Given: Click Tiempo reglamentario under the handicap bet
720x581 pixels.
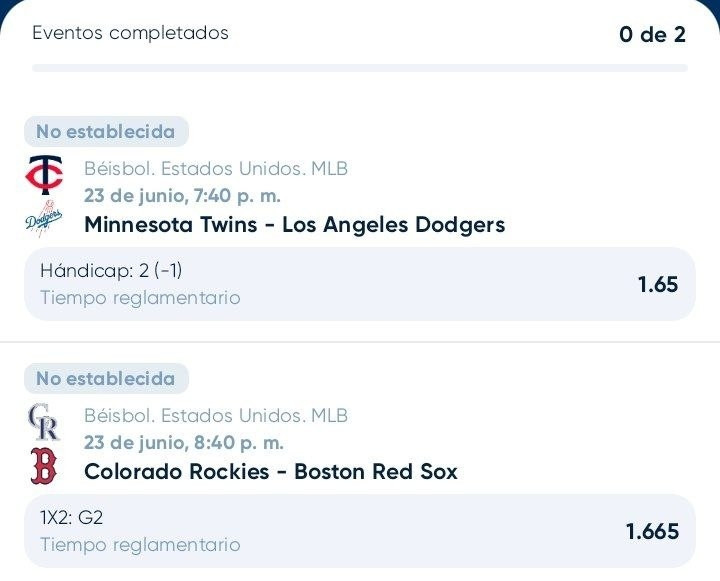Looking at the screenshot, I should pos(140,298).
